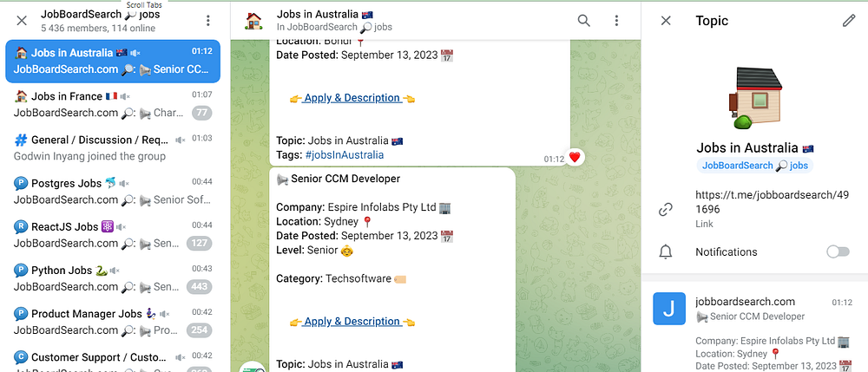This screenshot has height=372, width=868.
Task: Click the house icon in chat header
Action: pyautogui.click(x=253, y=21)
